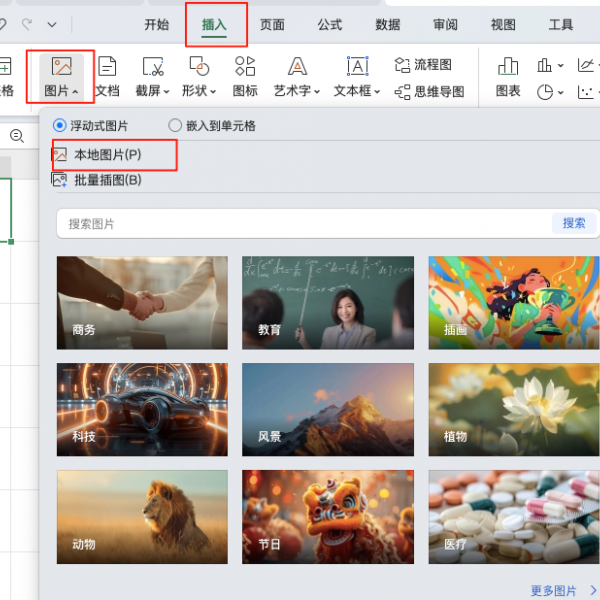Insert a 流程图 flowchart
The image size is (600, 600).
(x=423, y=65)
